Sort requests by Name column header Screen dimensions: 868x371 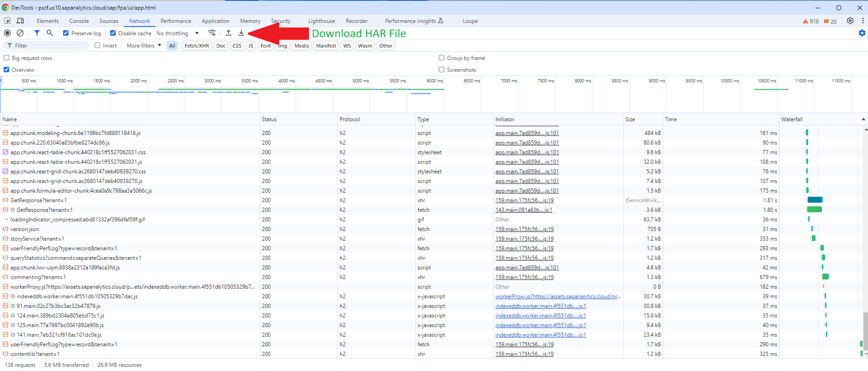130,119
